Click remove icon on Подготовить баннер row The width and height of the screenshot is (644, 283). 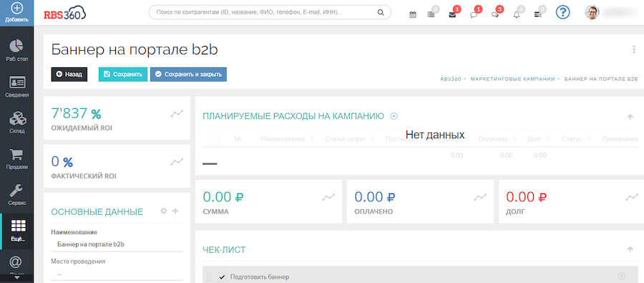621,277
